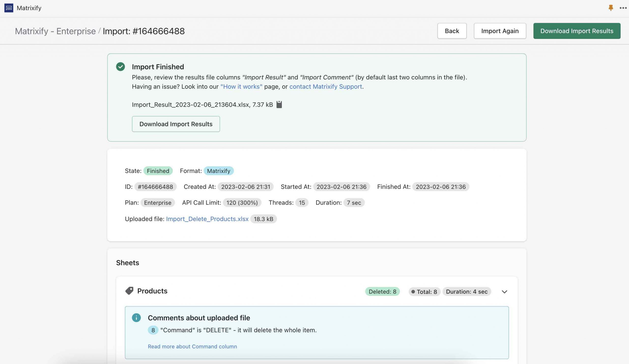Open the Import_Delete_Products.xlsx uploaded file link

pyautogui.click(x=207, y=219)
